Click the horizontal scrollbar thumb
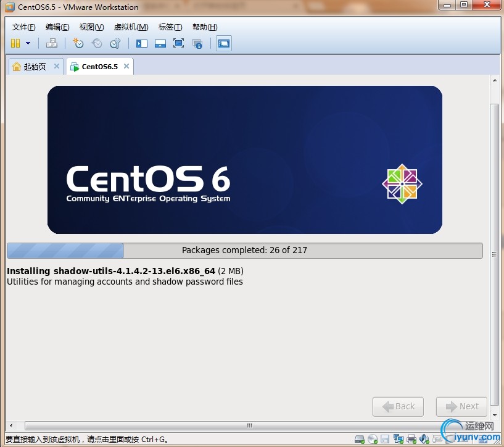Viewport: 504px width, 447px height. click(x=249, y=426)
